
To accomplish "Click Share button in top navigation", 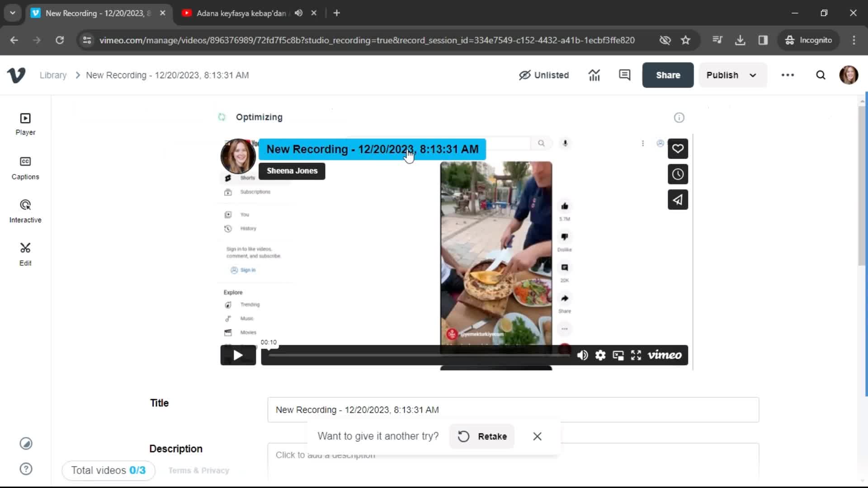I will (668, 75).
